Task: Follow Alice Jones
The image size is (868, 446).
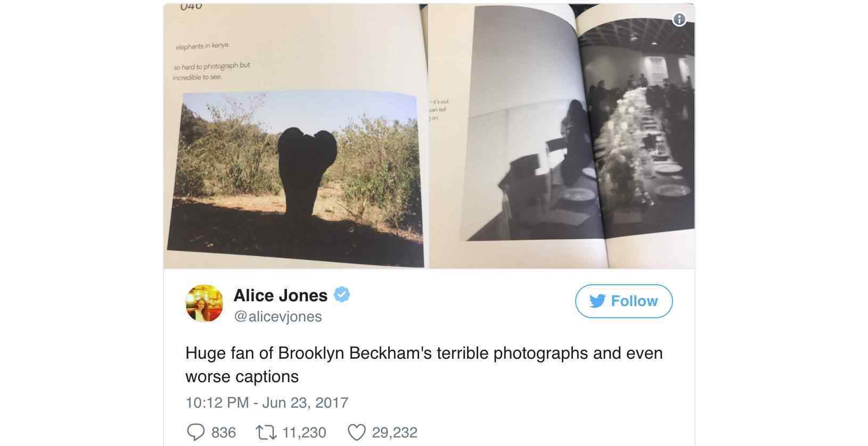Action: (x=624, y=301)
